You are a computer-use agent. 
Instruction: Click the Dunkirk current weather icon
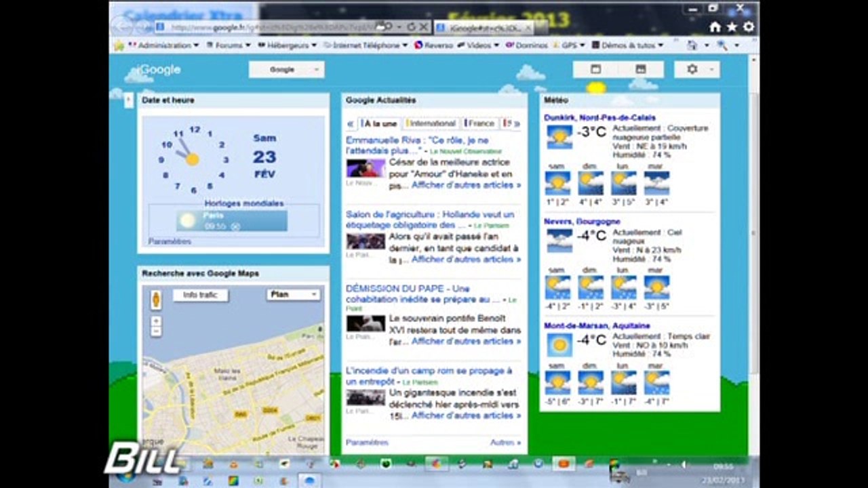point(559,136)
